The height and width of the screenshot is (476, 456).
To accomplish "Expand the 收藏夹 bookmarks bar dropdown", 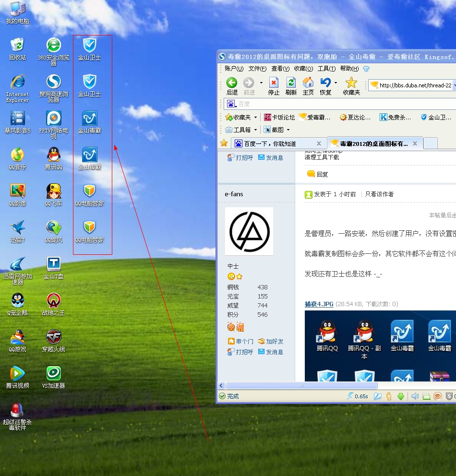I will pyautogui.click(x=255, y=117).
